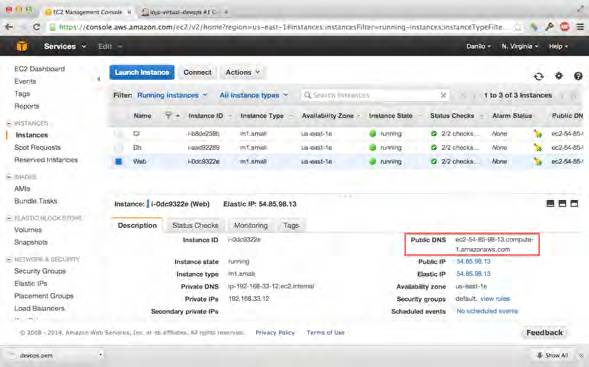This screenshot has height=367, width=589.
Task: Deselect the Web instance checkbox
Action: pyautogui.click(x=118, y=162)
